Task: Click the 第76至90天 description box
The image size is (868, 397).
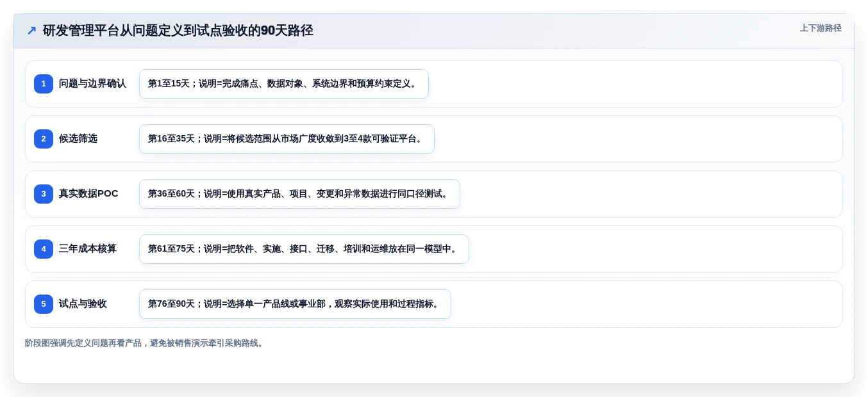Action: coord(295,304)
